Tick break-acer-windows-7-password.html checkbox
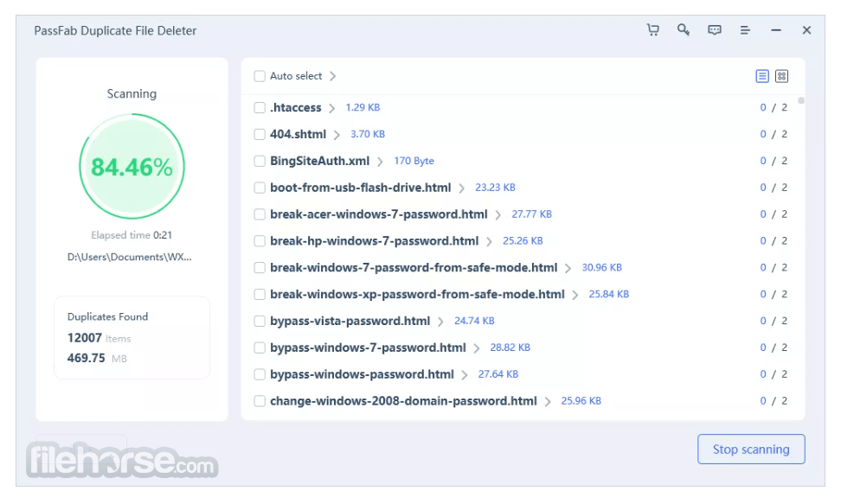The height and width of the screenshot is (504, 841). click(x=260, y=214)
